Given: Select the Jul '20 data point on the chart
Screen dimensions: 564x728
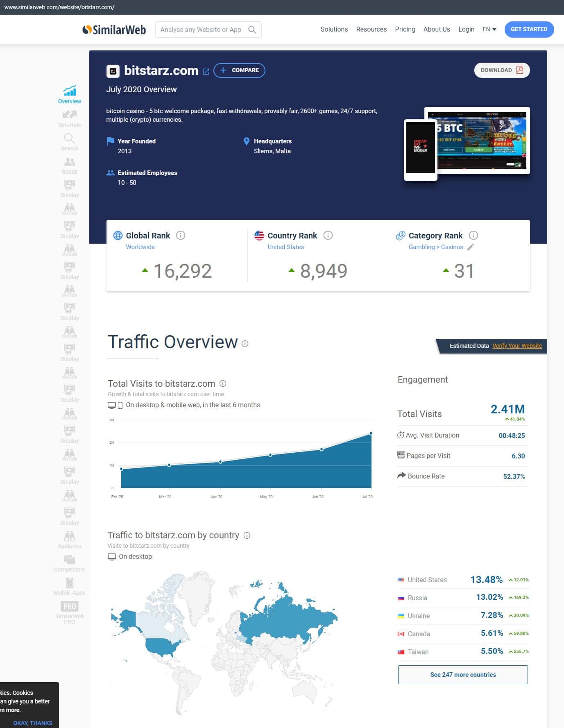Looking at the screenshot, I should click(x=371, y=433).
